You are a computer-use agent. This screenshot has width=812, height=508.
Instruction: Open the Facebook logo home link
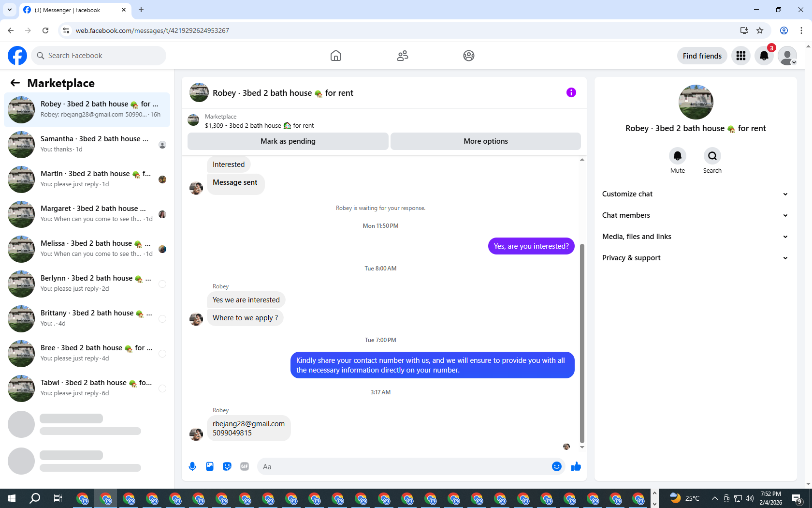(17, 56)
